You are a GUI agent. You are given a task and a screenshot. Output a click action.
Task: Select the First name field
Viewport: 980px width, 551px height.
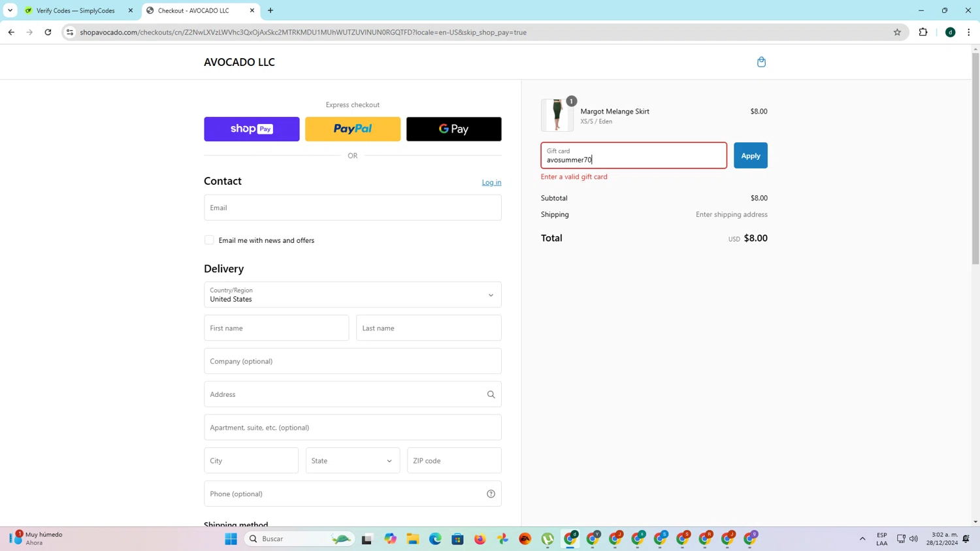click(276, 328)
